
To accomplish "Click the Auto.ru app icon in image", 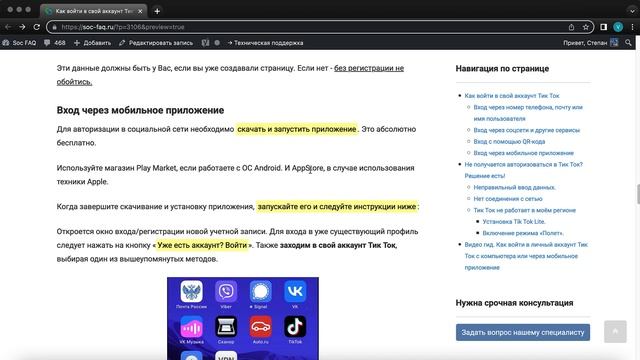I will [x=260, y=327].
